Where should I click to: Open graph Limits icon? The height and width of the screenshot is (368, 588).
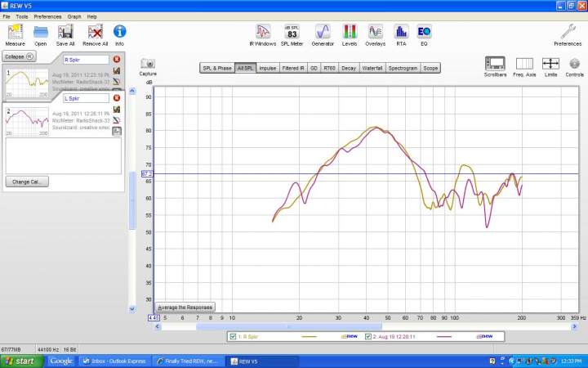(550, 67)
